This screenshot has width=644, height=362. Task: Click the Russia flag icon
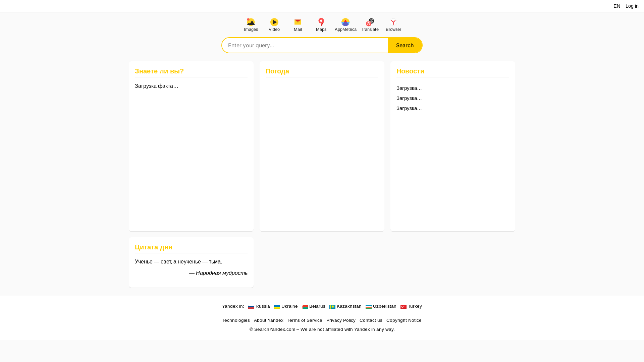tap(251, 307)
